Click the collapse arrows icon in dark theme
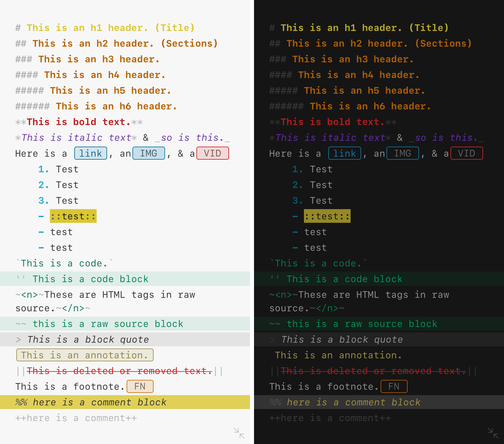 [x=493, y=433]
